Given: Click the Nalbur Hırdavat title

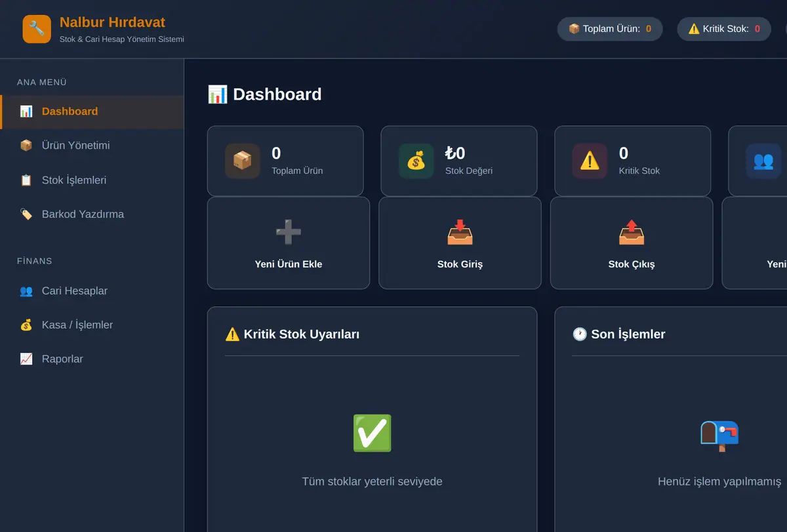Looking at the screenshot, I should coord(112,22).
